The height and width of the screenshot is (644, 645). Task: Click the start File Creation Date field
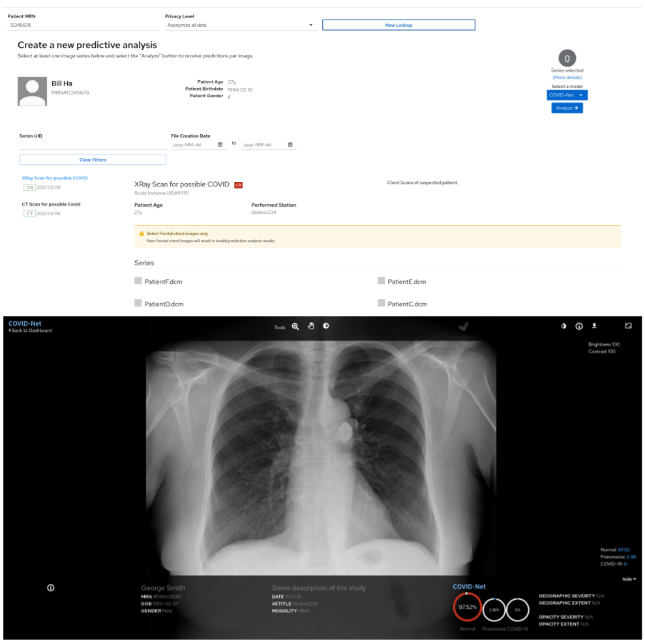(193, 145)
